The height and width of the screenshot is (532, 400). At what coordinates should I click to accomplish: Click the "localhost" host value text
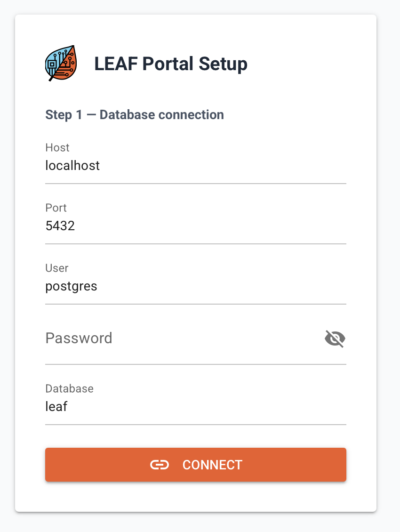(72, 166)
